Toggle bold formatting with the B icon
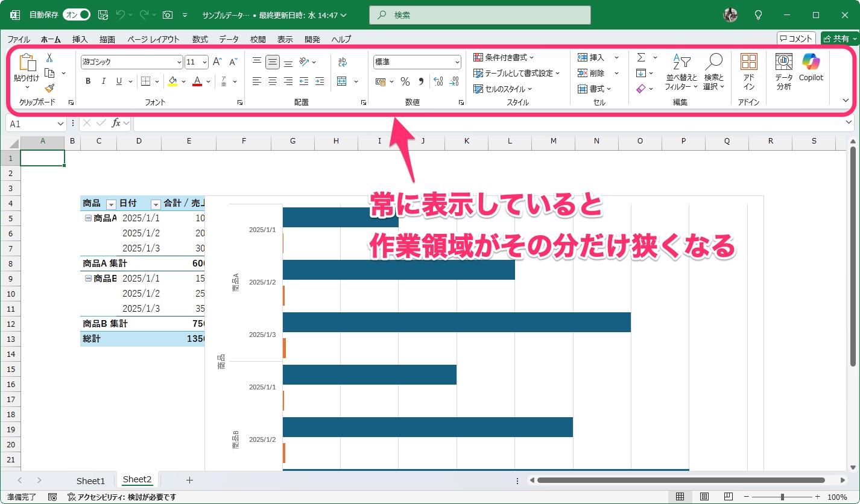This screenshot has height=504, width=860. [x=87, y=81]
